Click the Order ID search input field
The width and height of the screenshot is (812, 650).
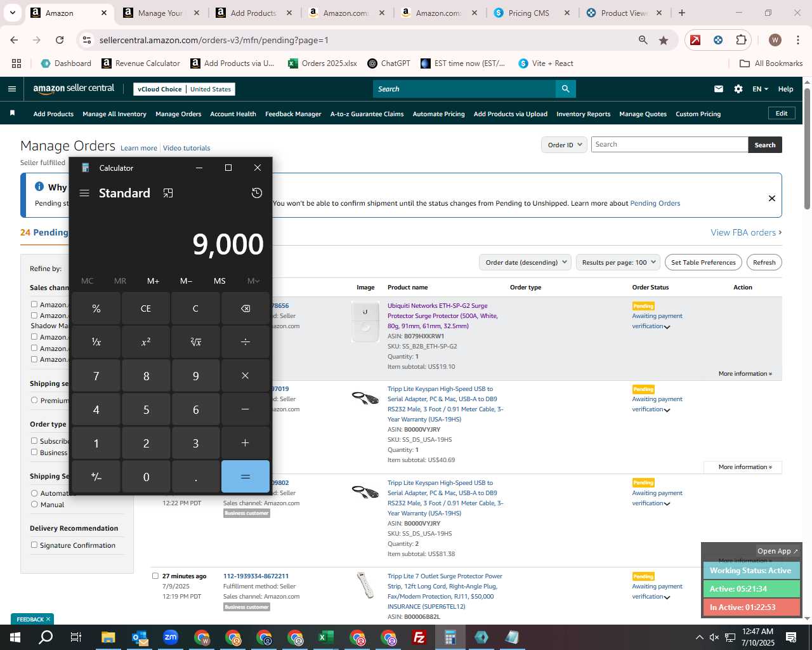(669, 145)
